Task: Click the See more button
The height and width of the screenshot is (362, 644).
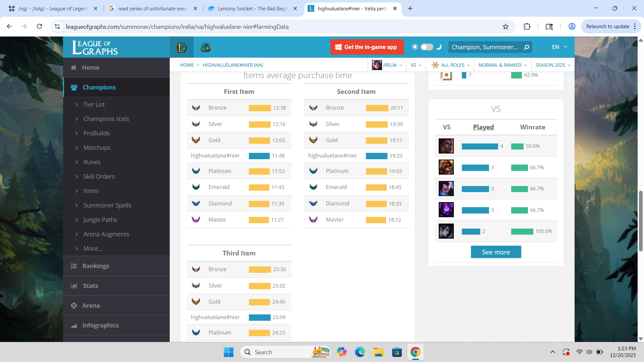Action: [x=496, y=252]
